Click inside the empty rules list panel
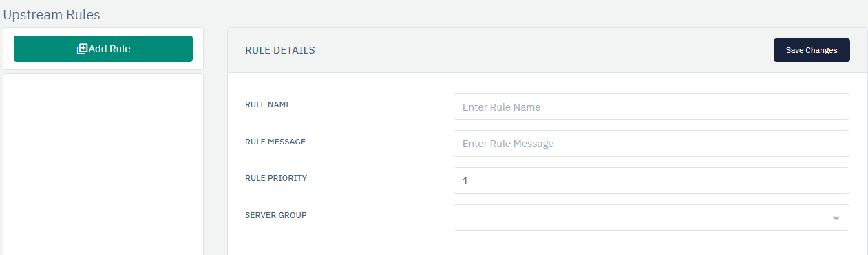This screenshot has height=255, width=868. pos(103,165)
